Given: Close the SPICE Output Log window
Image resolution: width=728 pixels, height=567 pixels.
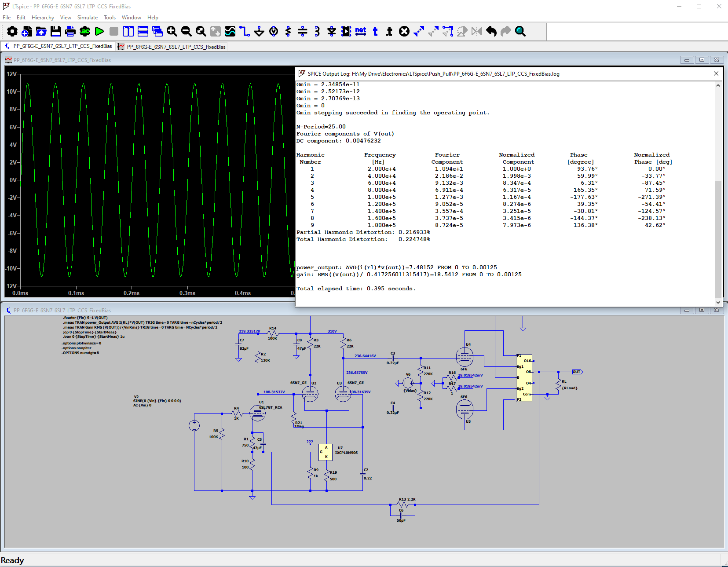Looking at the screenshot, I should click(x=716, y=73).
